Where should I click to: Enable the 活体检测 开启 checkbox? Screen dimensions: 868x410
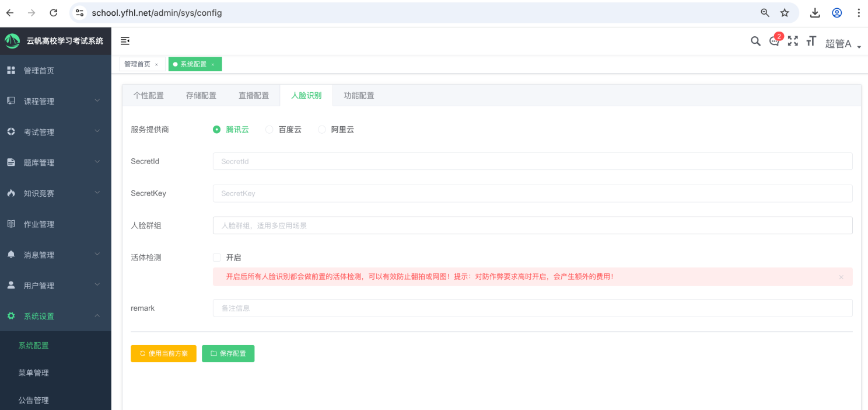217,258
